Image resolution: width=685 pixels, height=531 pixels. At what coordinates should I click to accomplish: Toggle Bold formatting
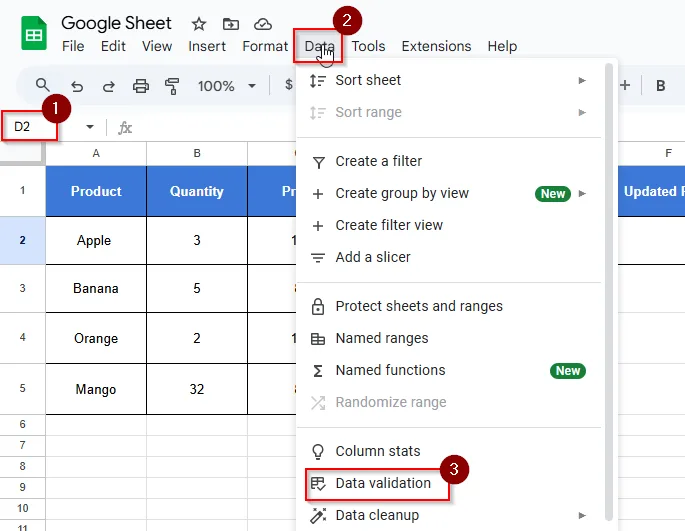(x=661, y=86)
